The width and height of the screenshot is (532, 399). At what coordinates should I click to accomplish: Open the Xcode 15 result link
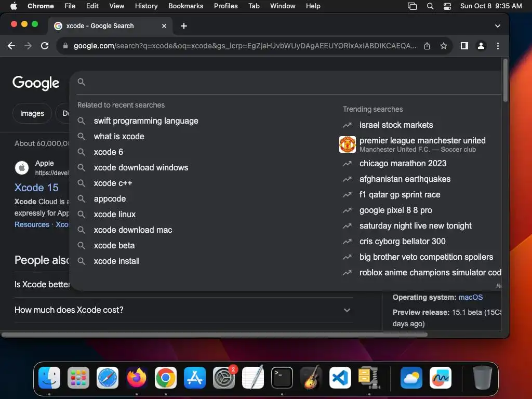[36, 188]
